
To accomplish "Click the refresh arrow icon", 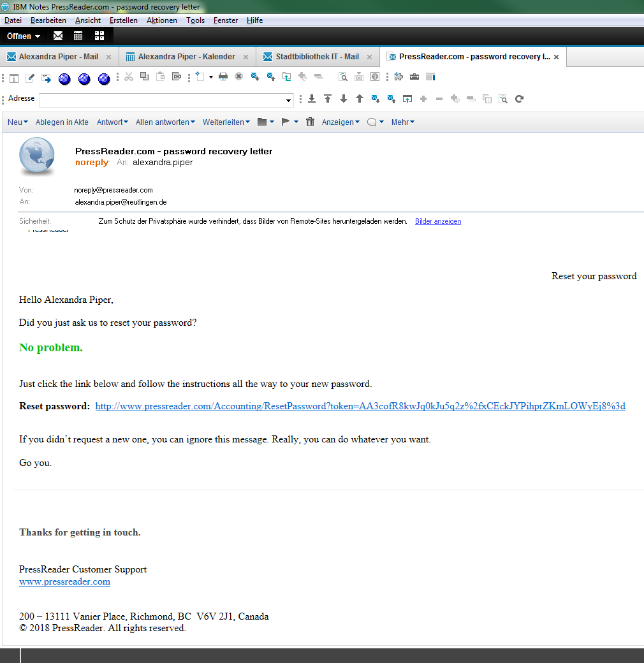I will click(x=519, y=99).
